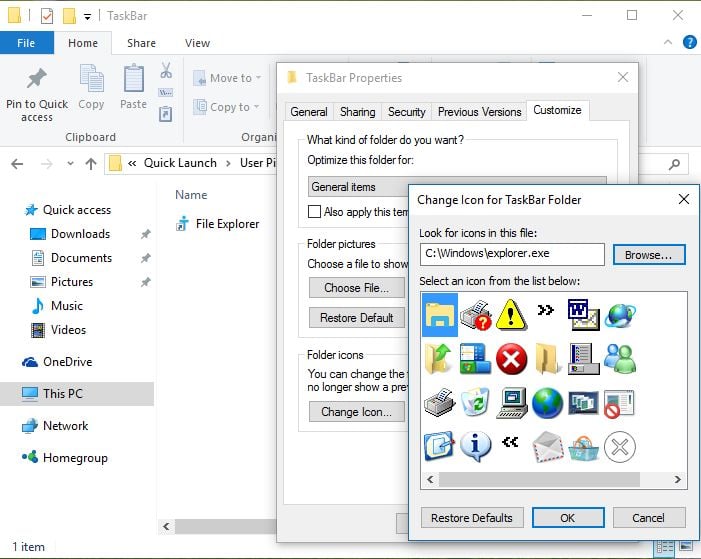Click the Paste shortcut icon in the ribbon
Viewport: 701px width, 559px height.
[165, 114]
